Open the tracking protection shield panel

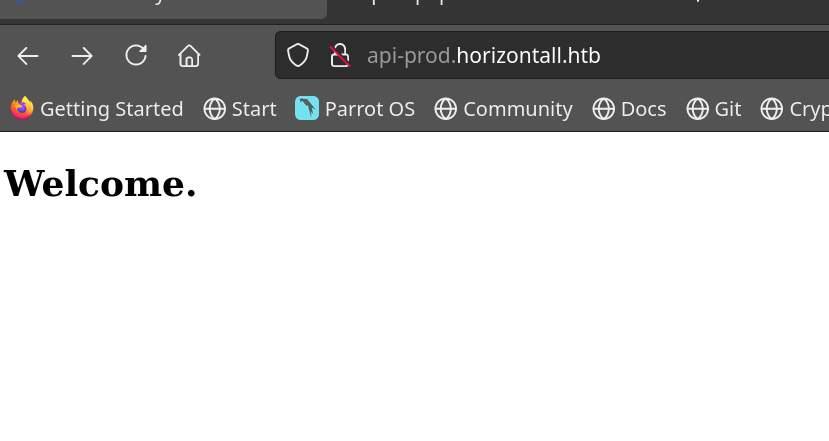pyautogui.click(x=298, y=56)
